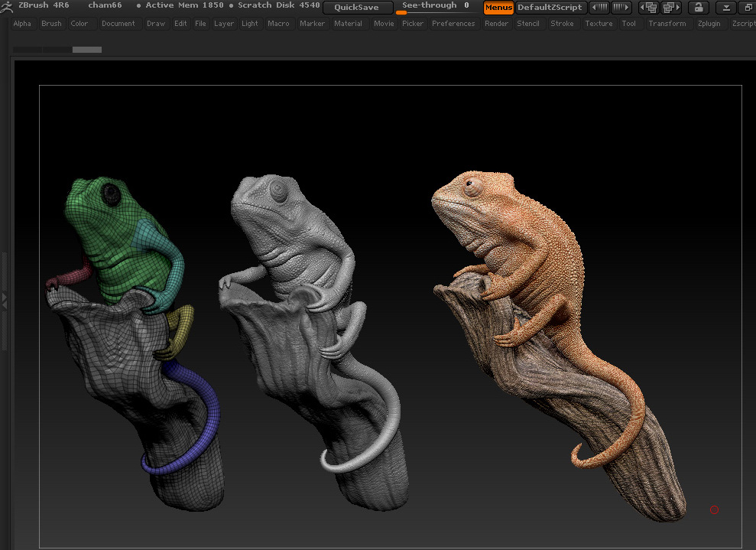This screenshot has width=756, height=550.
Task: Toggle the Menus button
Action: (x=498, y=7)
